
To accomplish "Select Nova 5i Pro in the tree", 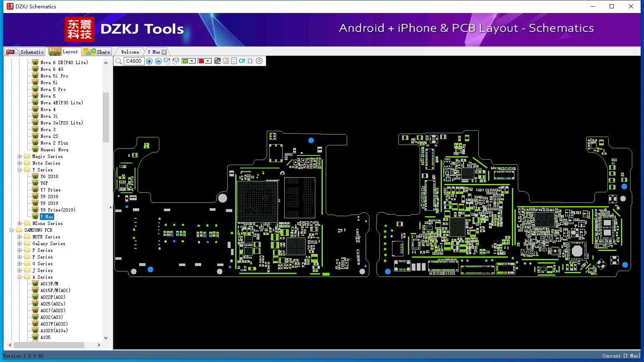I will point(54,76).
